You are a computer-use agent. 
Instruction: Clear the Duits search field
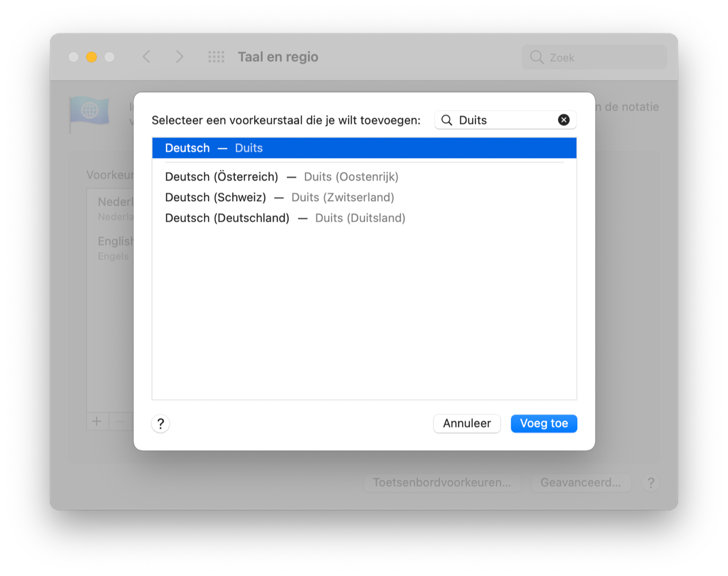click(564, 120)
